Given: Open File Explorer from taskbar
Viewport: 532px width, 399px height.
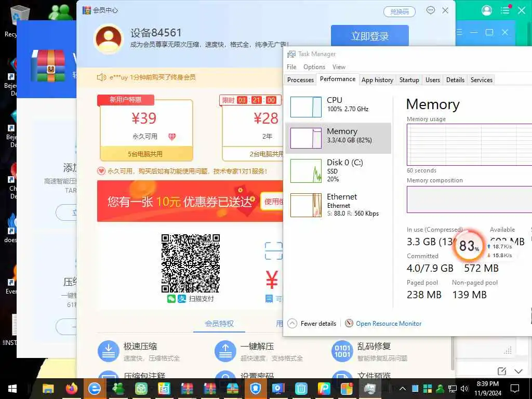Looking at the screenshot, I should [x=48, y=389].
